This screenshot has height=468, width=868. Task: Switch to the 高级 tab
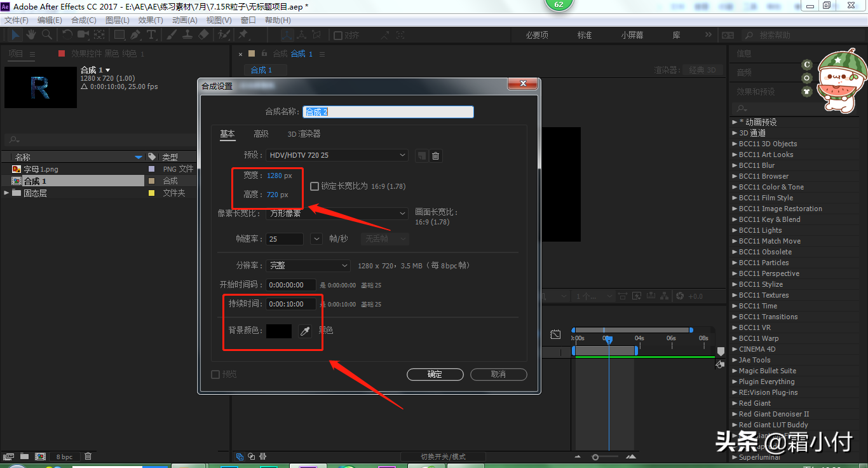click(261, 134)
